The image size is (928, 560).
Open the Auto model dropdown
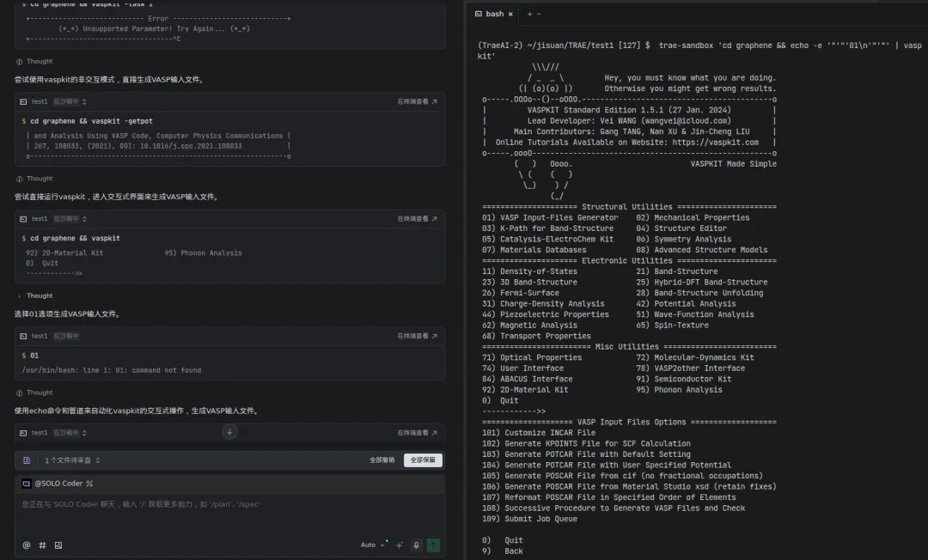[x=372, y=545]
